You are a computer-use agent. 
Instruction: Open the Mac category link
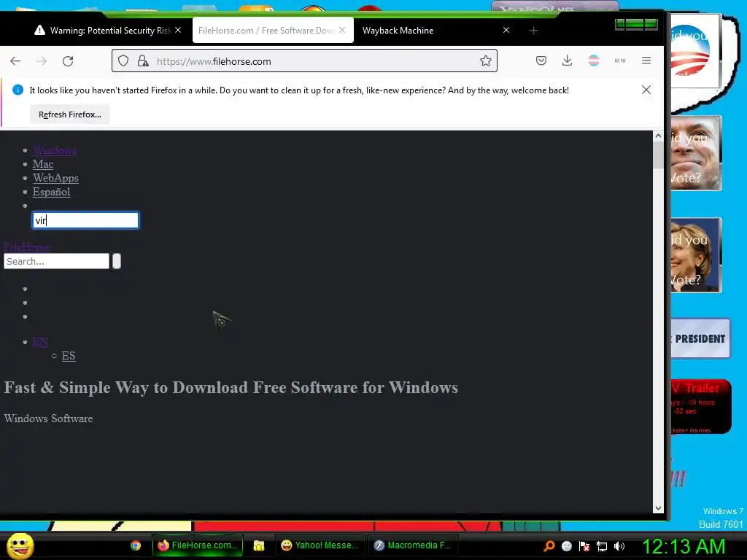click(43, 164)
